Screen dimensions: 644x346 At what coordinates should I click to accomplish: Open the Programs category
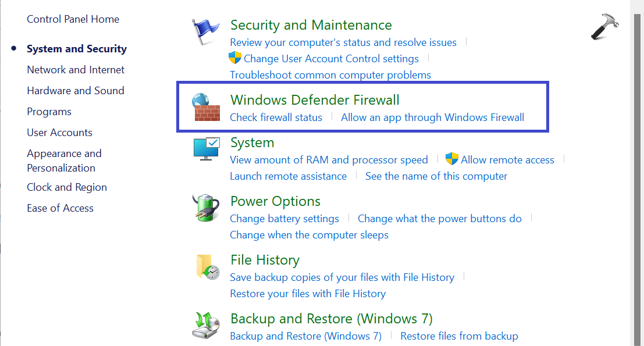click(x=49, y=112)
